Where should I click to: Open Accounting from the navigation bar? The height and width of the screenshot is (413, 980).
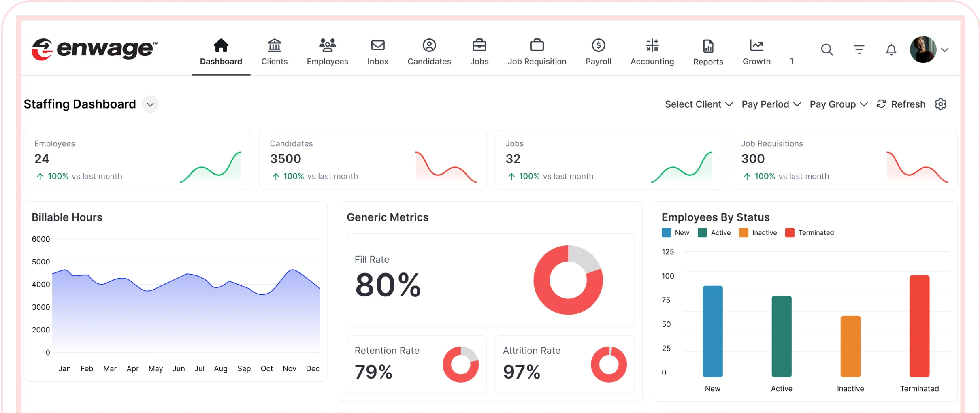(x=652, y=52)
